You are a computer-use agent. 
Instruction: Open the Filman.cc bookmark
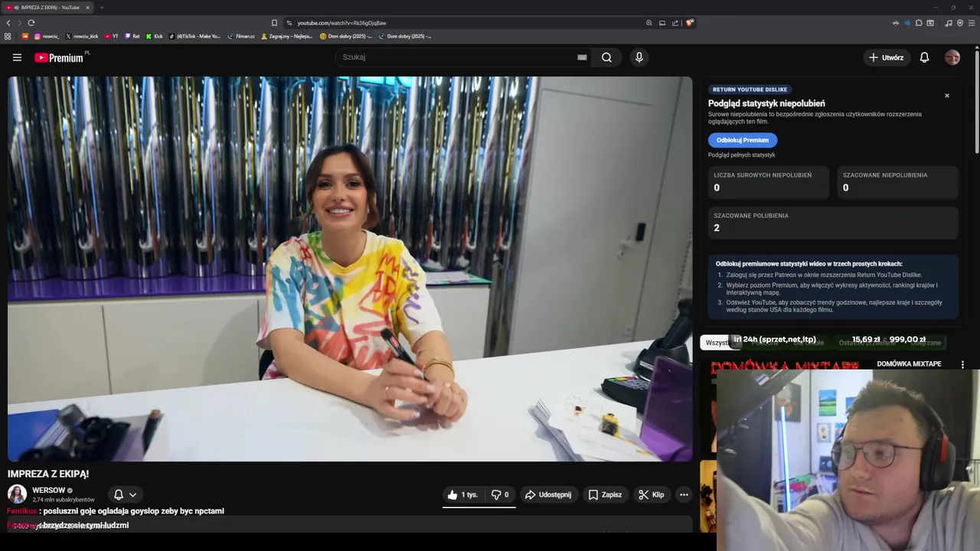pos(241,36)
